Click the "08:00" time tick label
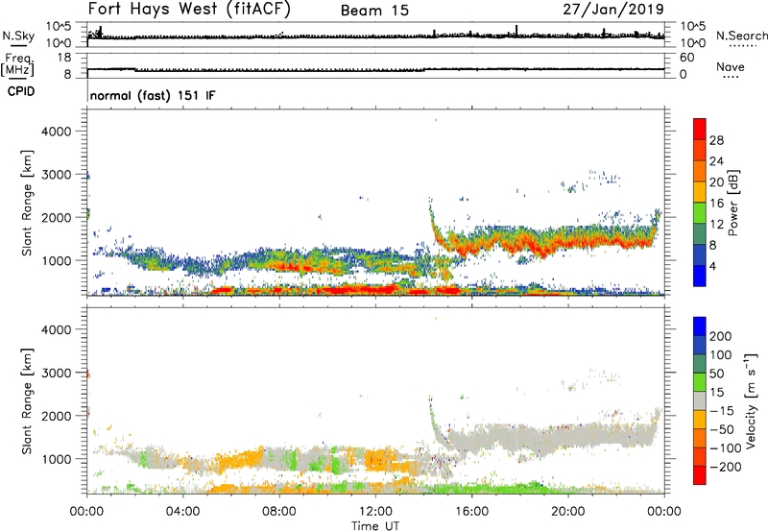This screenshot has width=768, height=532. pyautogui.click(x=278, y=512)
